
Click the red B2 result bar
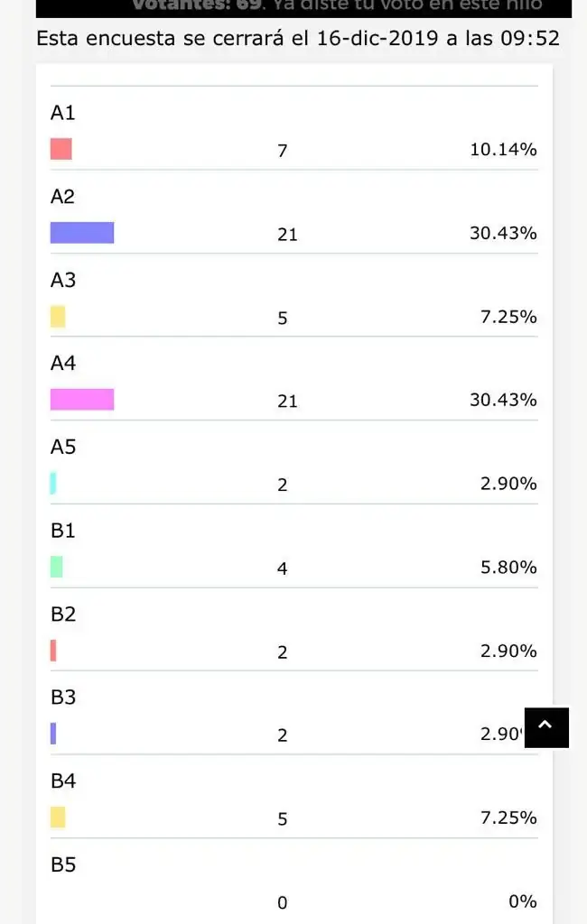tap(53, 651)
